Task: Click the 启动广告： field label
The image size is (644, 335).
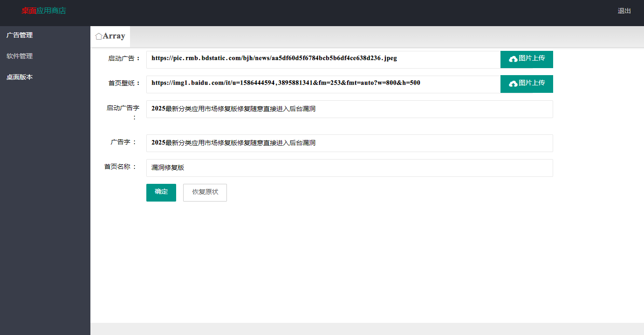Action: tap(124, 58)
